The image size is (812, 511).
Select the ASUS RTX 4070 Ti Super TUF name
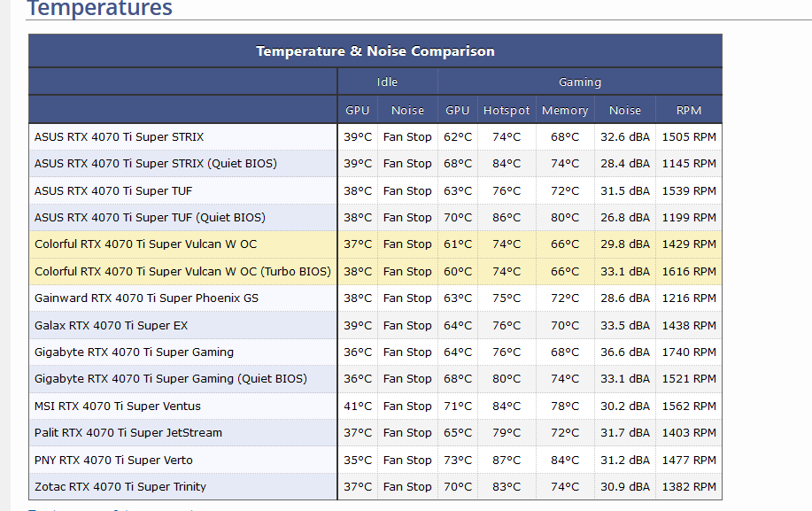tap(112, 191)
